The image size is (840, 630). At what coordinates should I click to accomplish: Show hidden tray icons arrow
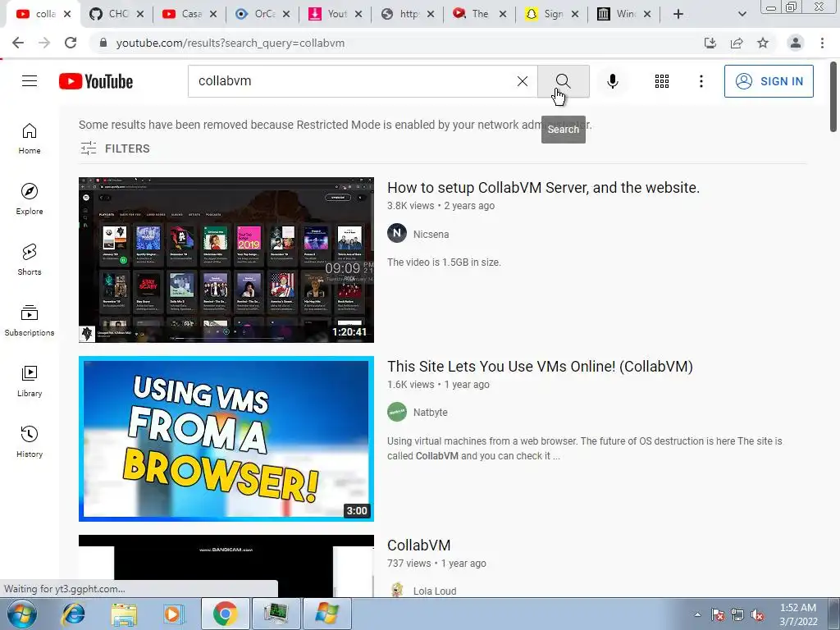pos(697,614)
